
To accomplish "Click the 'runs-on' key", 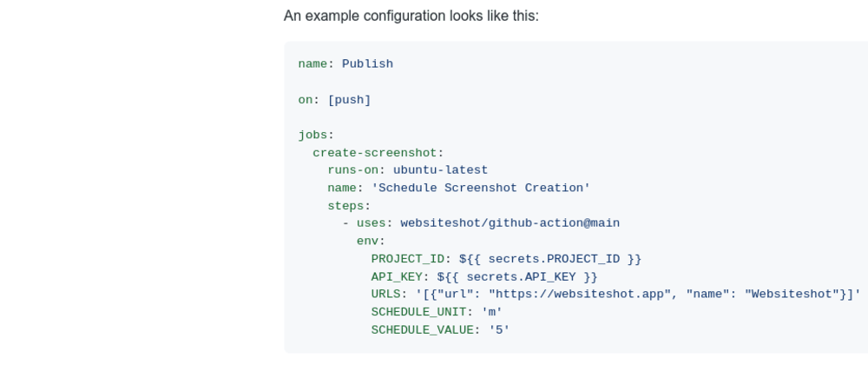I will pyautogui.click(x=352, y=170).
